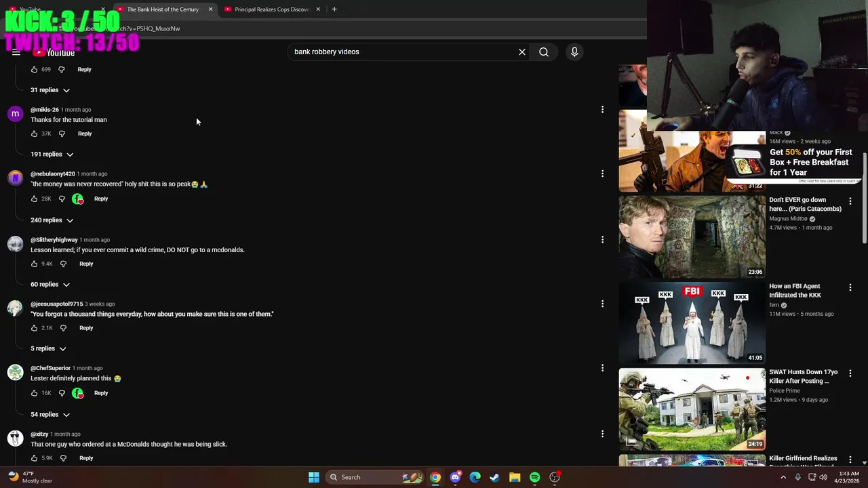Like the comment by @Slitheryhighway
Screen dimensions: 868x488
(35, 264)
